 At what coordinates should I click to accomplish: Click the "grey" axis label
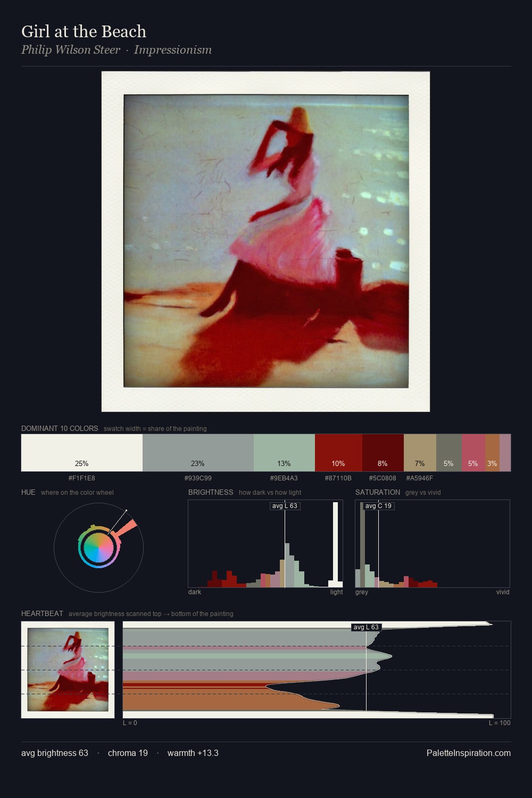coord(362,592)
